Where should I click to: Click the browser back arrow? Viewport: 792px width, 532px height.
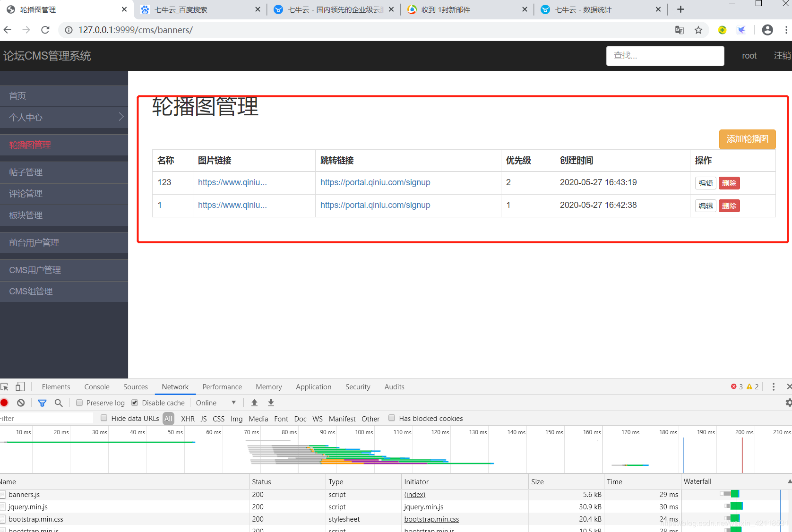[8, 30]
